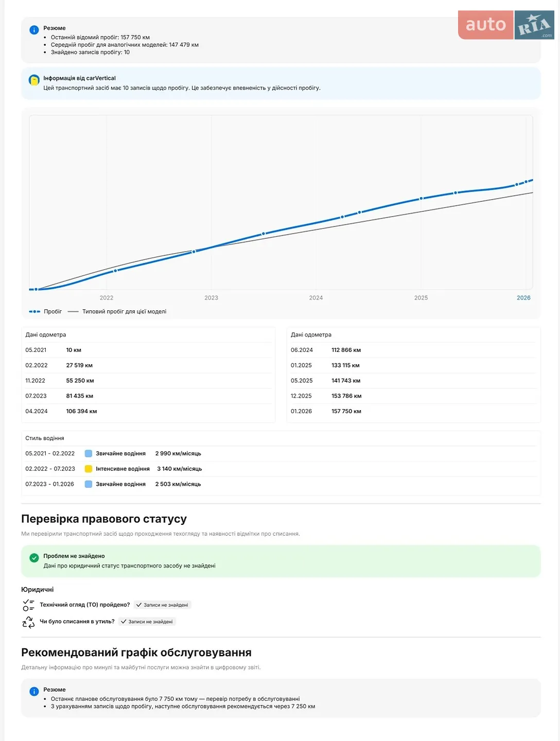Click the Юридичні subheading
The width and height of the screenshot is (560, 741).
pyautogui.click(x=37, y=590)
